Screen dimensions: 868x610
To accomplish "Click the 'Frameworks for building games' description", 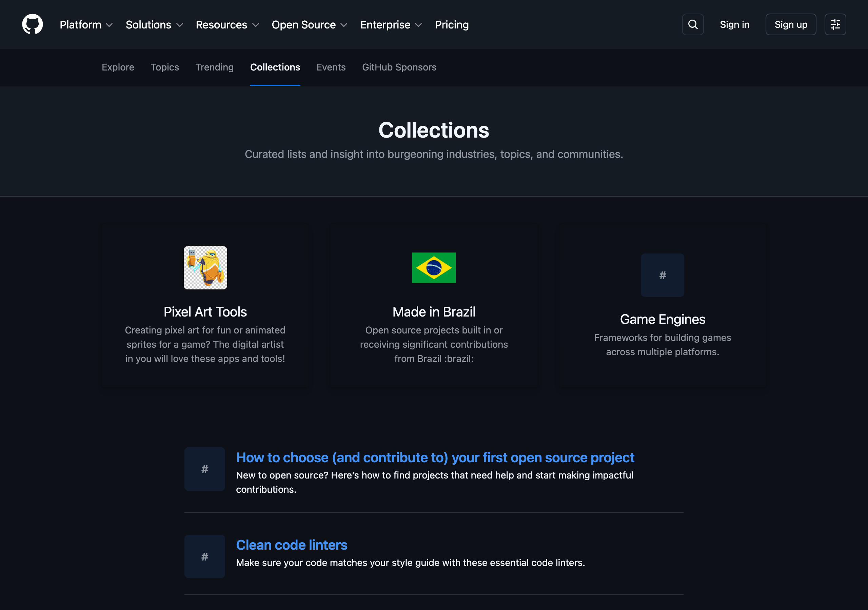I will (662, 345).
